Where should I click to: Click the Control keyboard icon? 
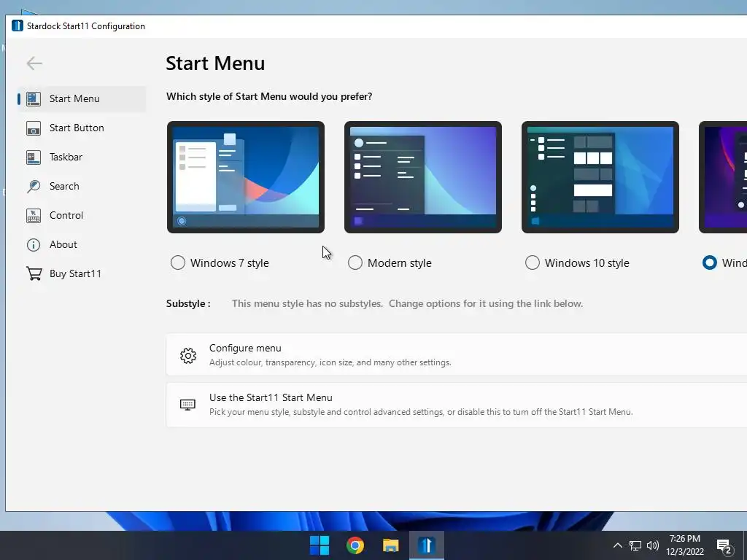(34, 215)
